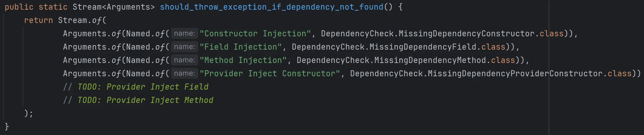Click Stream<Arguments> return type in signature

pos(114,7)
